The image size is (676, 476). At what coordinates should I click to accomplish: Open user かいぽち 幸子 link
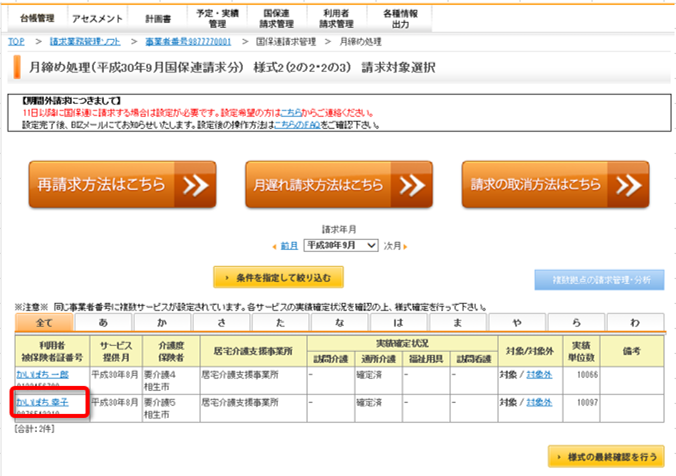42,402
